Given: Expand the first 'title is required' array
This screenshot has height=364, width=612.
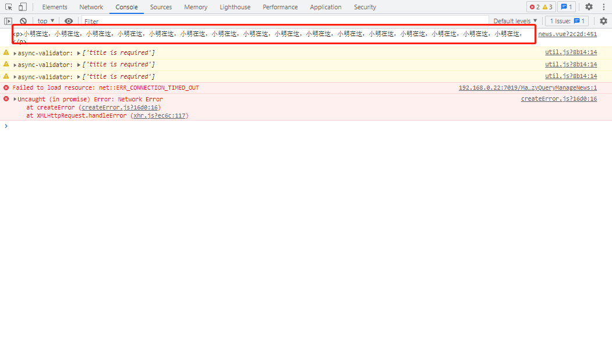Looking at the screenshot, I should click(x=79, y=53).
